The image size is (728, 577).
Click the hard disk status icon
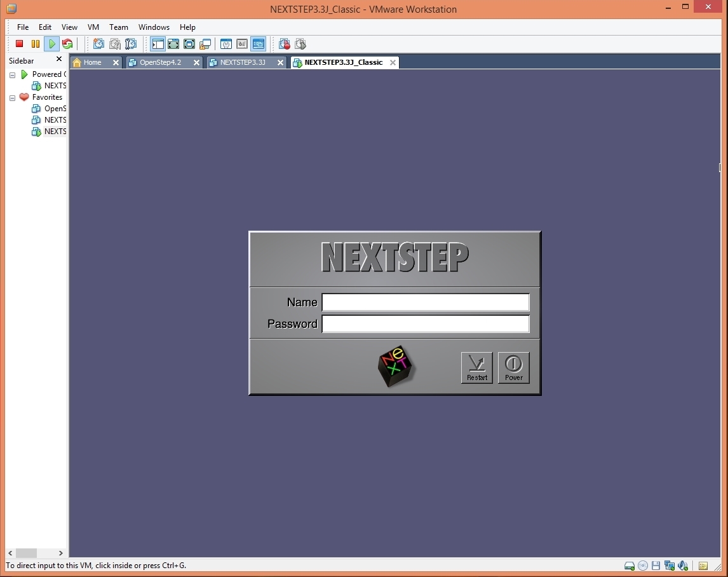click(629, 566)
